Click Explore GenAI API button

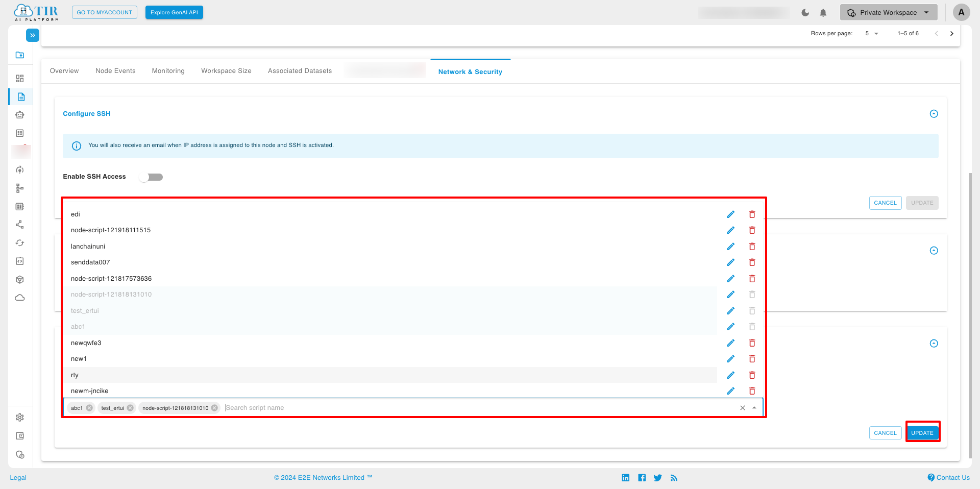pos(174,12)
